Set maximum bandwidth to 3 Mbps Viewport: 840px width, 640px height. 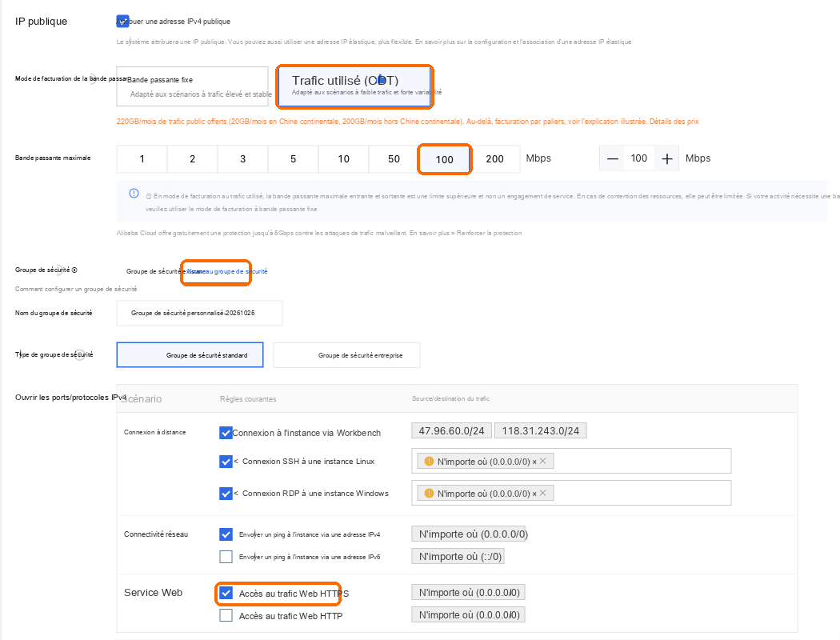242,159
